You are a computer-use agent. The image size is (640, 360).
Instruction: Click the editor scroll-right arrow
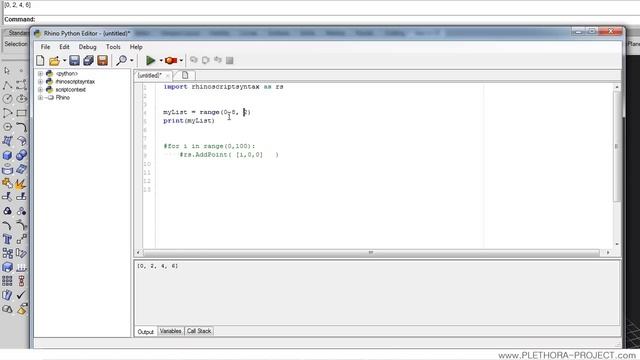tap(608, 253)
